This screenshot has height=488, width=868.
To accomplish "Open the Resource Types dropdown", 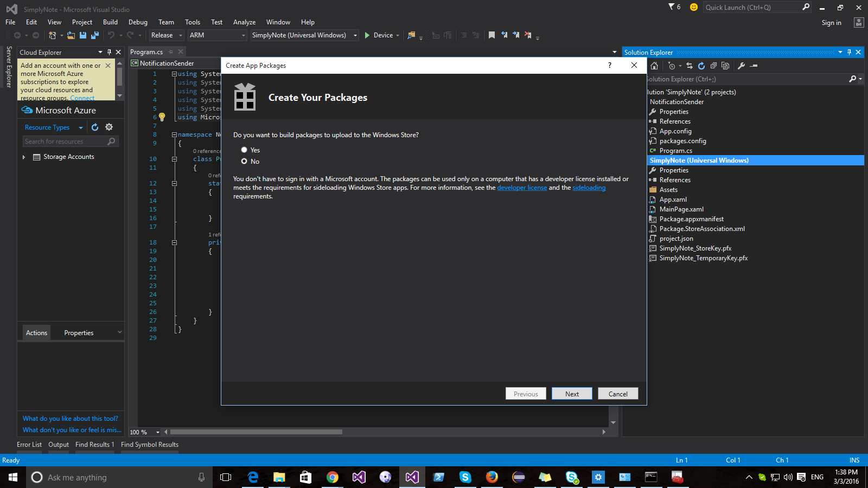I will [80, 126].
